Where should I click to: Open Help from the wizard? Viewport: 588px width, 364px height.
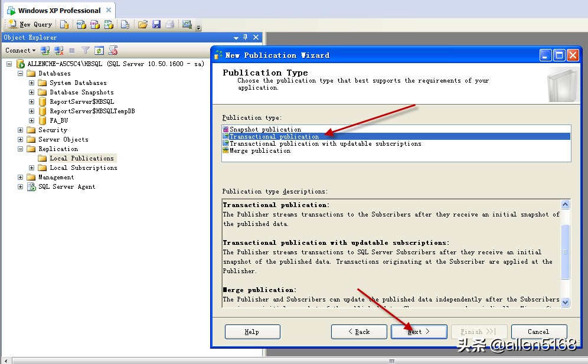coord(252,332)
